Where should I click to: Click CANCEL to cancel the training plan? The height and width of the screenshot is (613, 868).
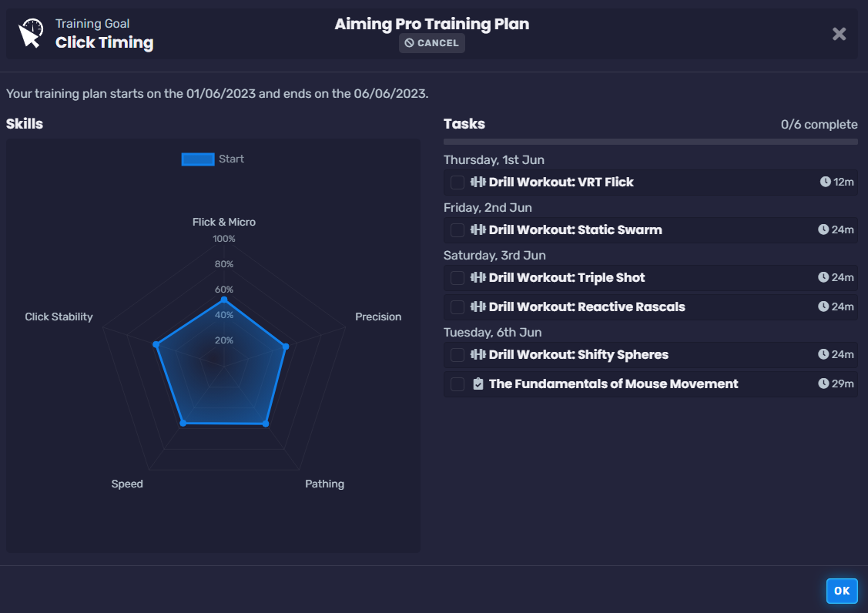(431, 43)
